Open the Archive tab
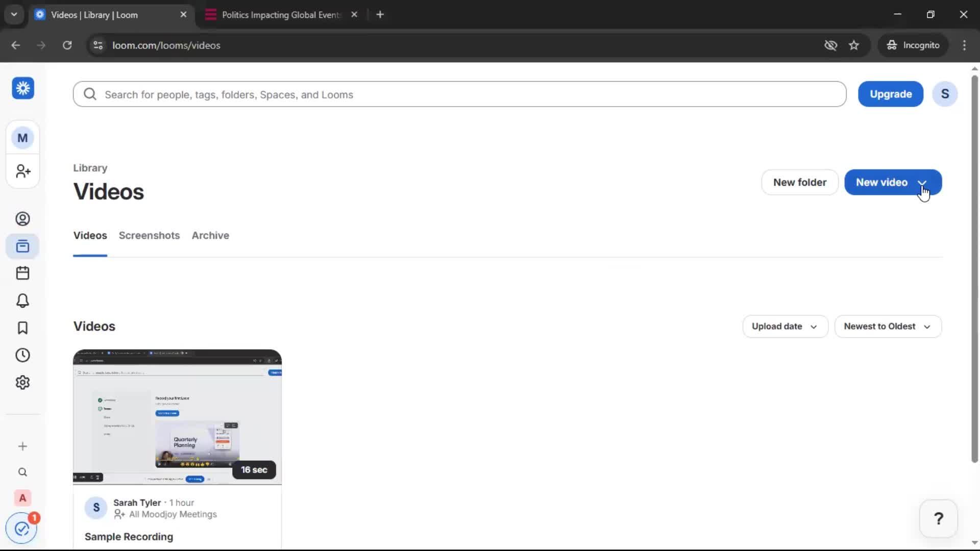The height and width of the screenshot is (551, 980). pos(210,236)
